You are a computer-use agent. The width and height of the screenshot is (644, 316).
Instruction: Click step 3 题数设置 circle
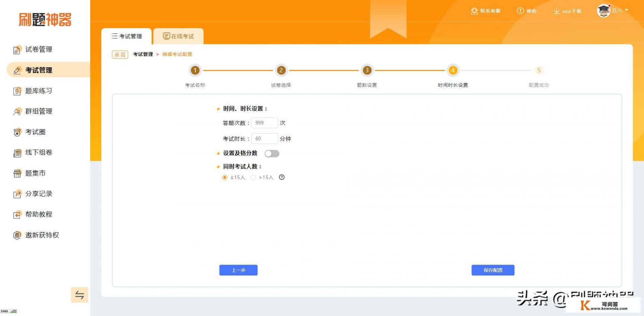pos(367,70)
